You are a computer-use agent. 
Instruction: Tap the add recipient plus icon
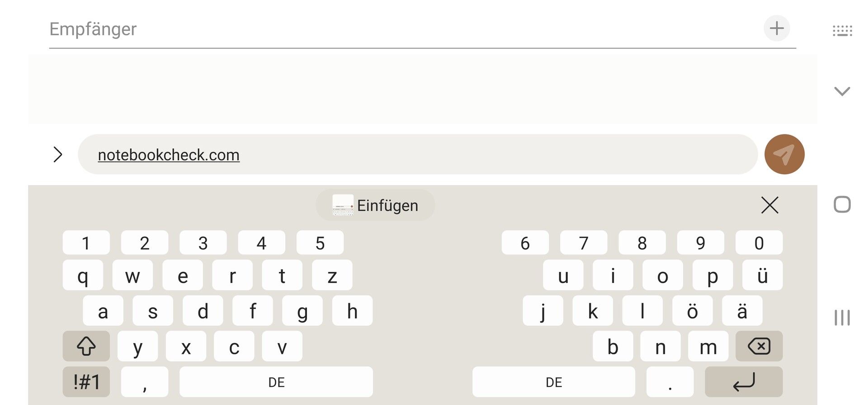point(777,29)
